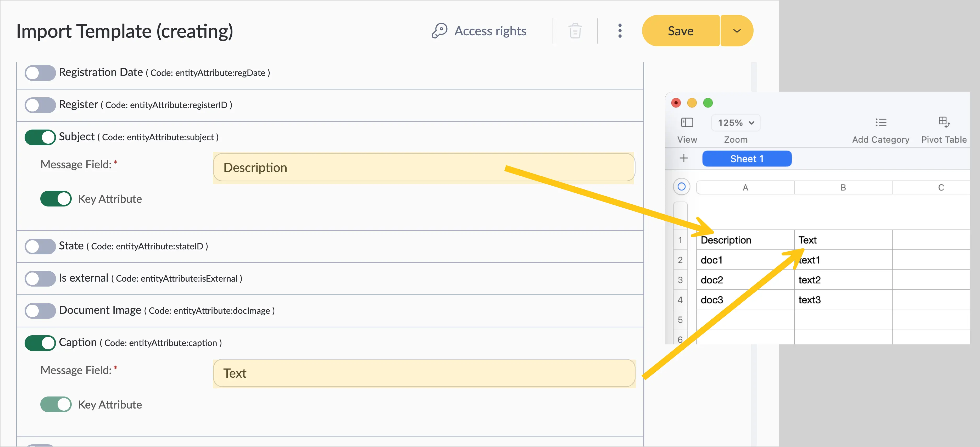The width and height of the screenshot is (980, 447).
Task: Click the doc3 cell
Action: [745, 300]
